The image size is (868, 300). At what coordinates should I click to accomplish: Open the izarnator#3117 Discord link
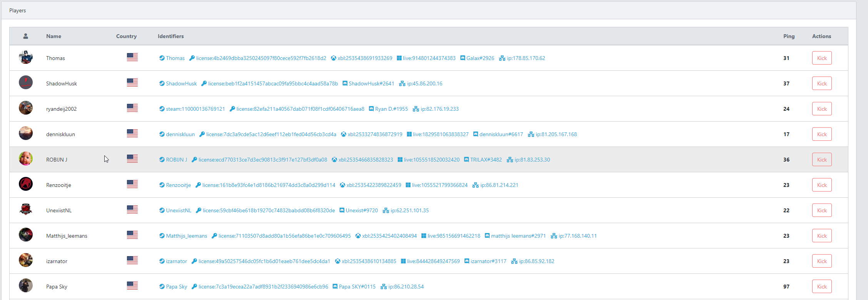point(488,261)
